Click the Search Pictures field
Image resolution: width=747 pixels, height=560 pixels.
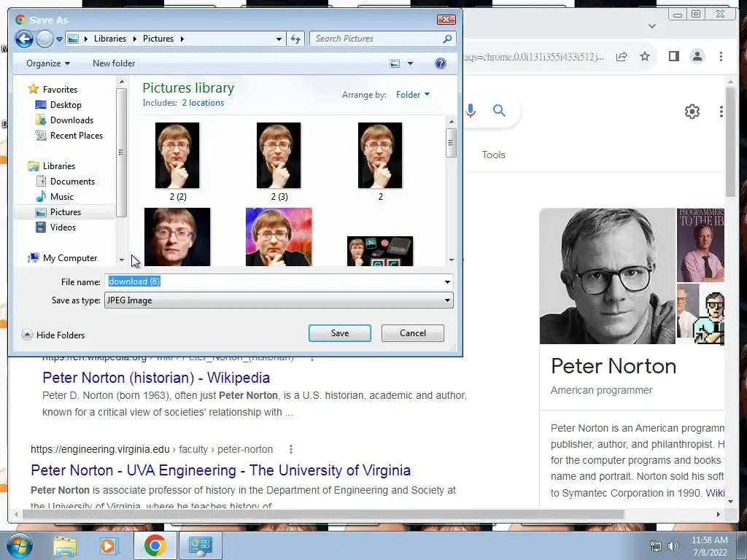coord(376,39)
